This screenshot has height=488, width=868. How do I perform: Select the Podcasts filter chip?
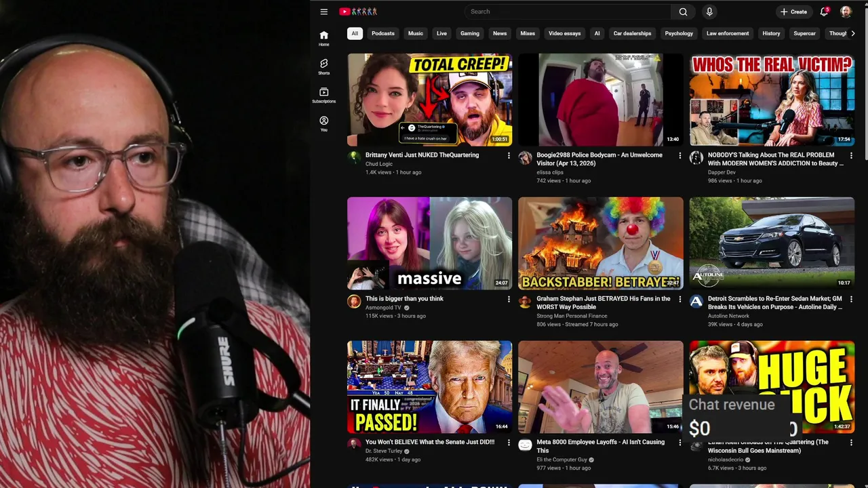(383, 33)
